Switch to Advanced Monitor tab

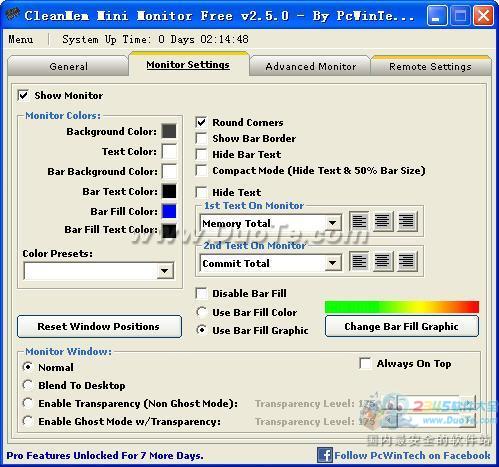click(310, 66)
